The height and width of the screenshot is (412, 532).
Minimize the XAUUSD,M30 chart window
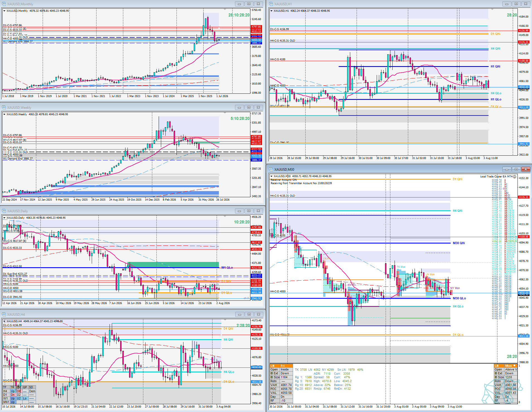(x=507, y=169)
